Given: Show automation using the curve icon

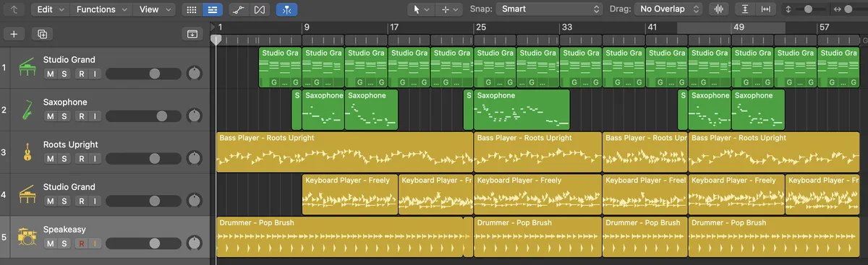Looking at the screenshot, I should [239, 9].
